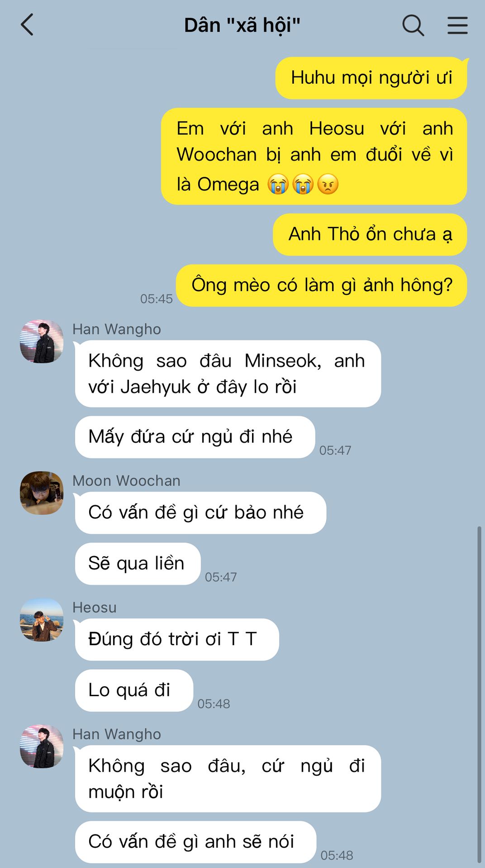Select the "Có vấn đề gì cứ bảo nhé" message

click(200, 513)
